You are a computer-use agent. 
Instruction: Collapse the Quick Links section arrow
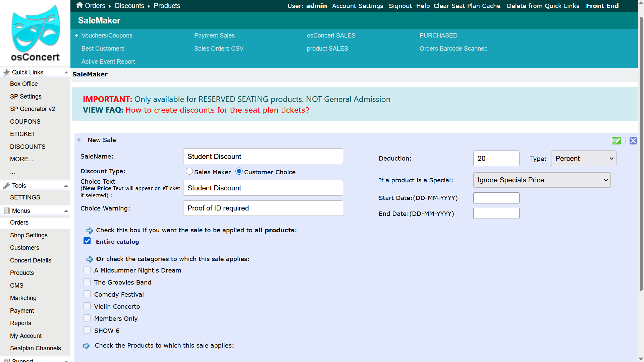[x=66, y=72]
